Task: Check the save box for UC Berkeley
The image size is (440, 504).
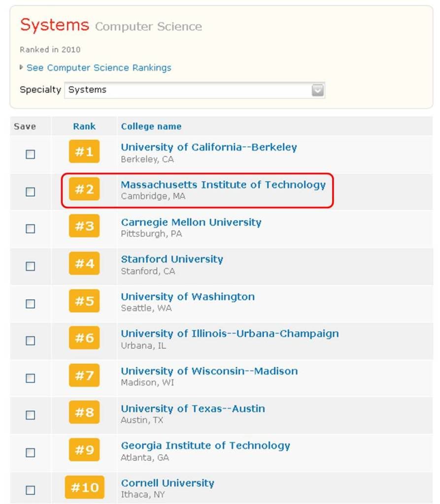Action: tap(31, 155)
